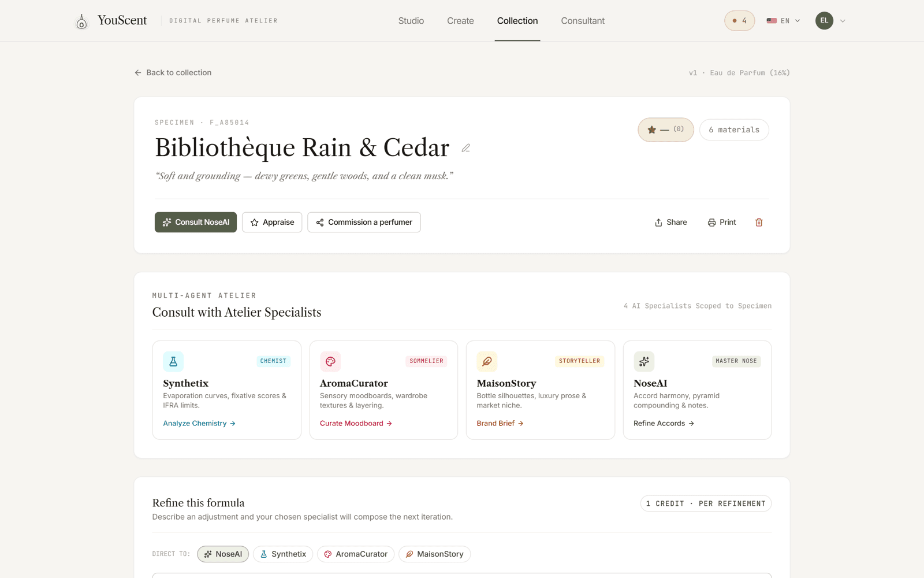The width and height of the screenshot is (924, 578).
Task: Click the AromaCurator palette icon in the Sommelier card
Action: 330,361
